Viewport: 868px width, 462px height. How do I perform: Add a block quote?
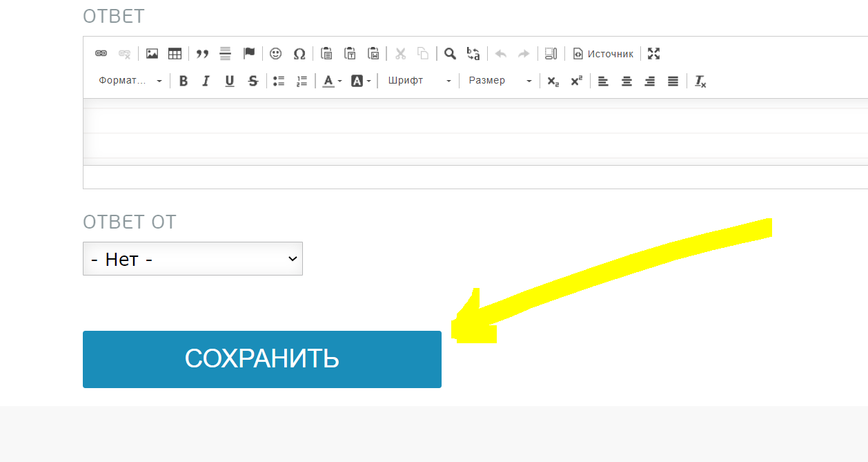pos(202,54)
